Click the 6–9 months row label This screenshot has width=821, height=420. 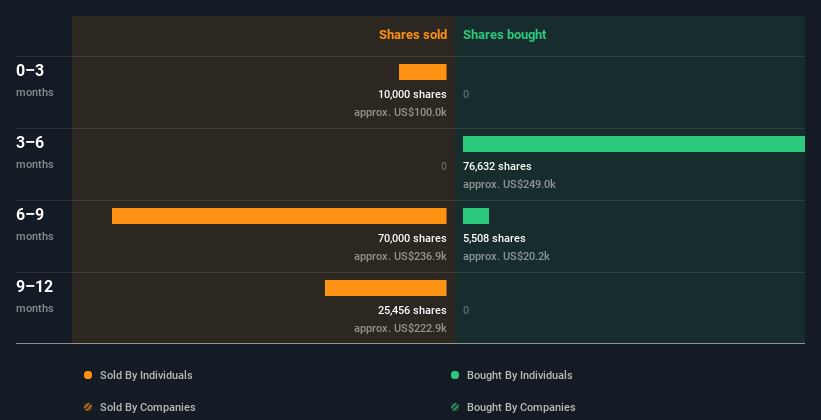pyautogui.click(x=35, y=224)
